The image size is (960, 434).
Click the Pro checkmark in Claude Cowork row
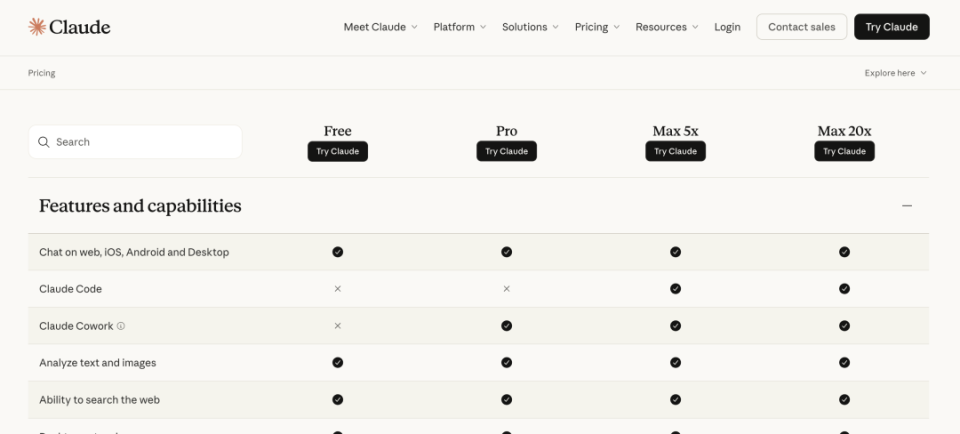pos(506,326)
